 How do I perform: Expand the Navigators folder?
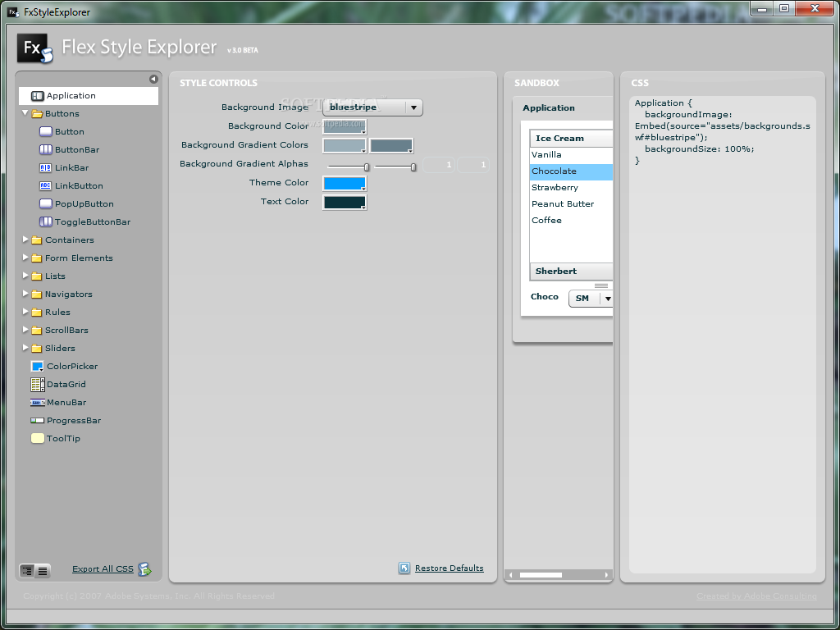click(25, 294)
